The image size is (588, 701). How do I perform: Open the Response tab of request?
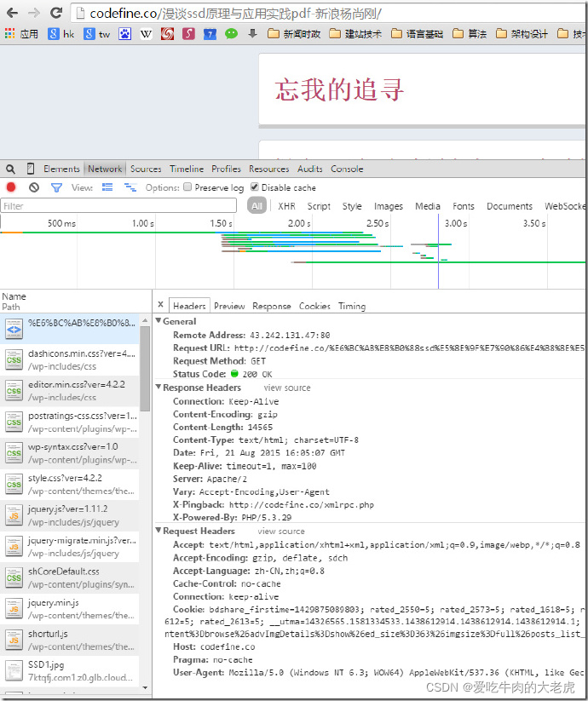(272, 307)
